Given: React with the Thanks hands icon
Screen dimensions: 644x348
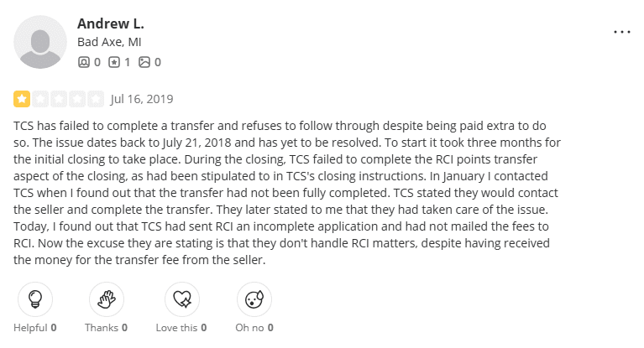Looking at the screenshot, I should click(x=107, y=299).
